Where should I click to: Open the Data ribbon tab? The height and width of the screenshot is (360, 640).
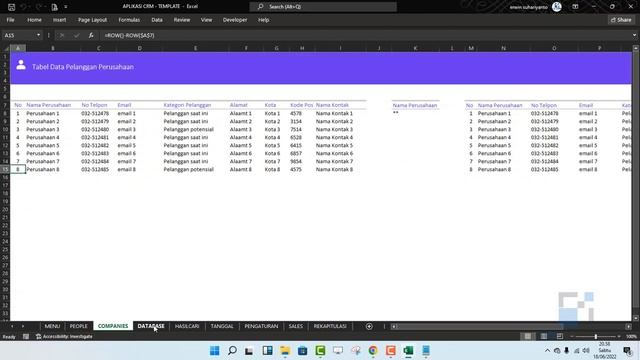tap(157, 20)
